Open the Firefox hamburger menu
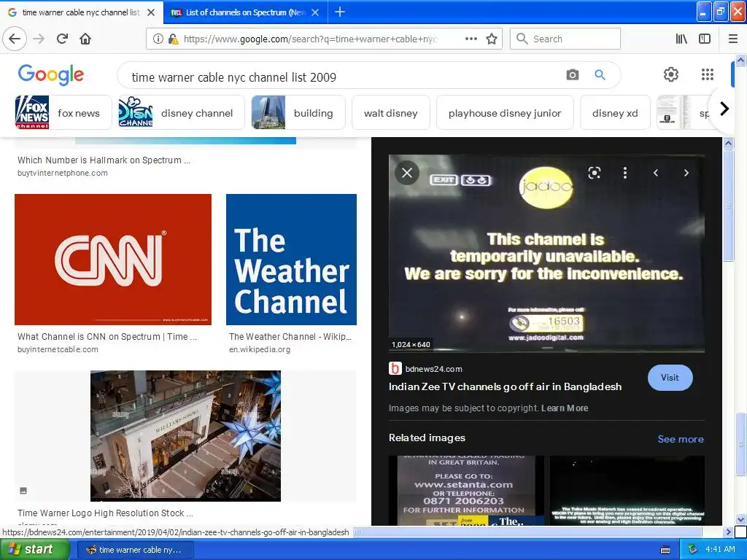This screenshot has width=747, height=560. 732,39
